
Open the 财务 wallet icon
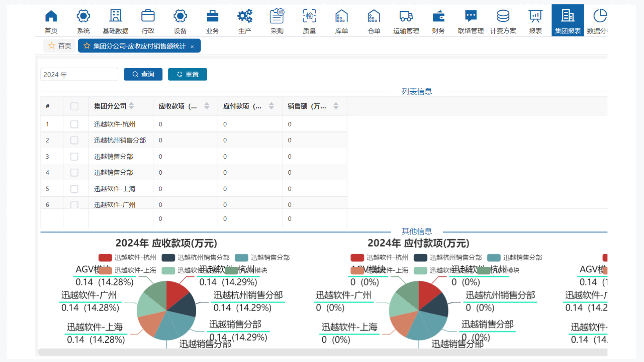(x=438, y=16)
